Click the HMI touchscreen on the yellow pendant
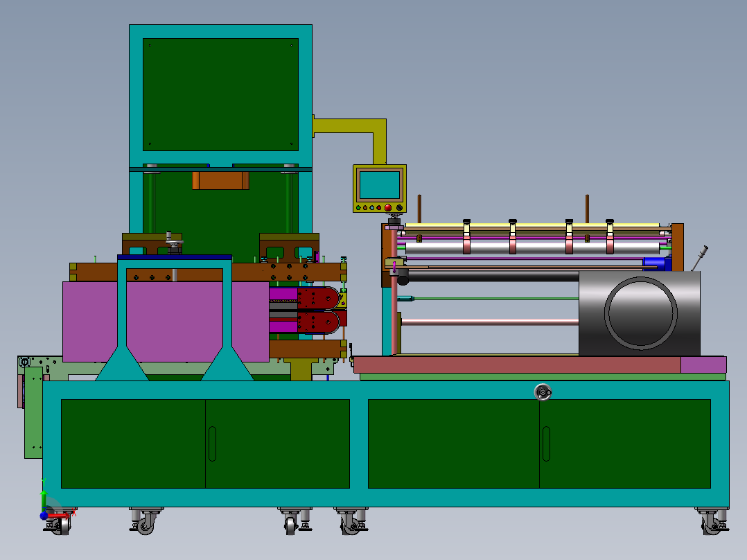The image size is (747, 560). pos(379,185)
